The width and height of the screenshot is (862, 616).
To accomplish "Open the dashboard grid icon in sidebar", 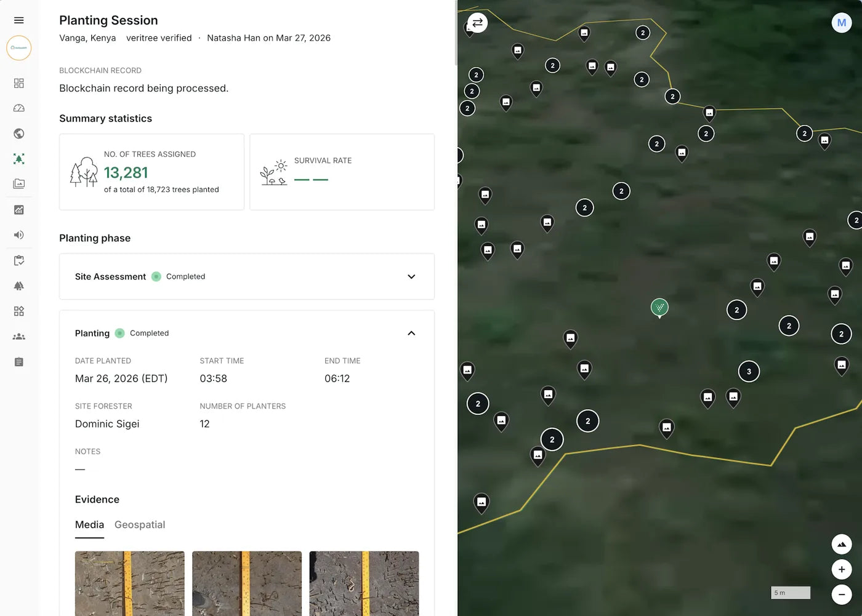I will [19, 83].
